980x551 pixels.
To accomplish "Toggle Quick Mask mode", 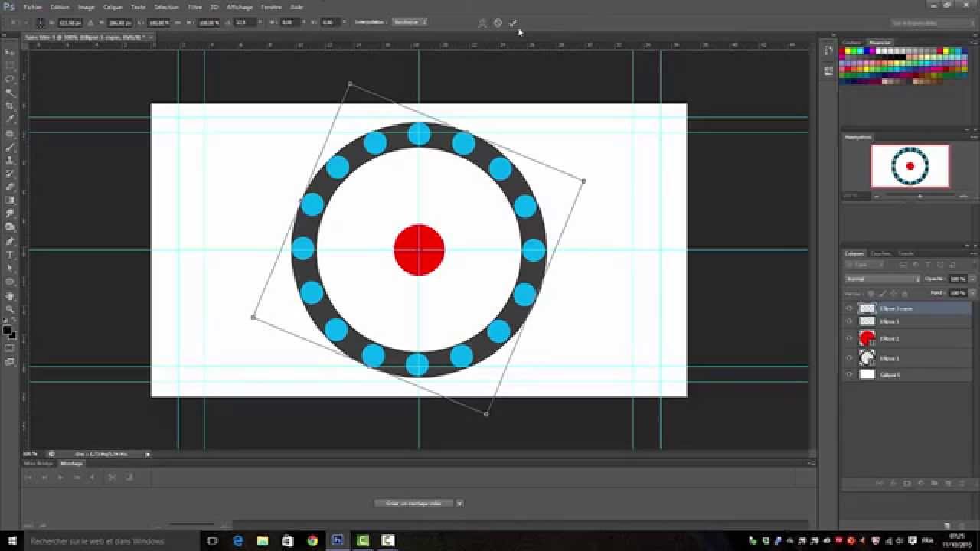I will pyautogui.click(x=10, y=348).
